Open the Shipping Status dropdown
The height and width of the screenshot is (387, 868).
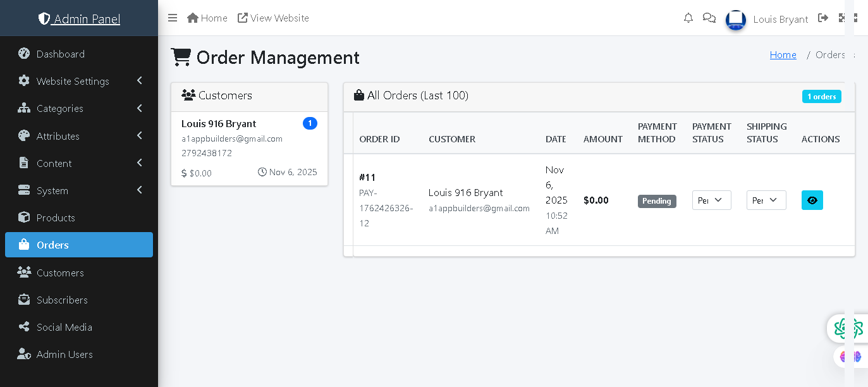coord(766,200)
